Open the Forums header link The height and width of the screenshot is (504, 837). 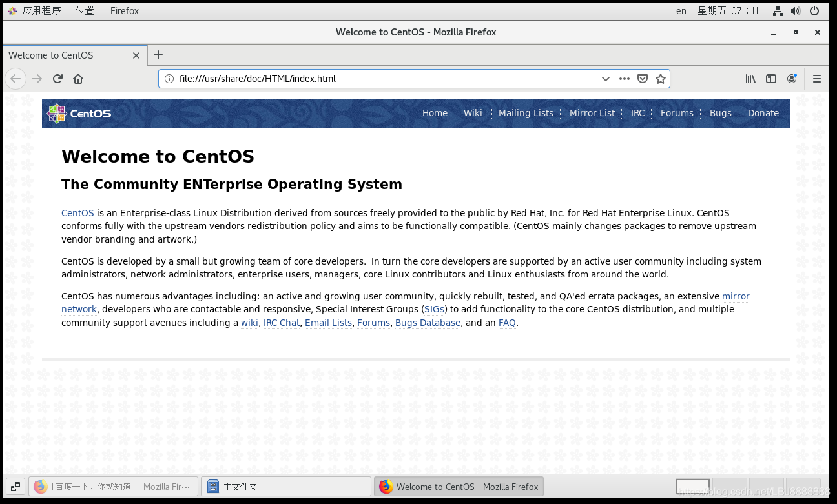[x=677, y=113]
